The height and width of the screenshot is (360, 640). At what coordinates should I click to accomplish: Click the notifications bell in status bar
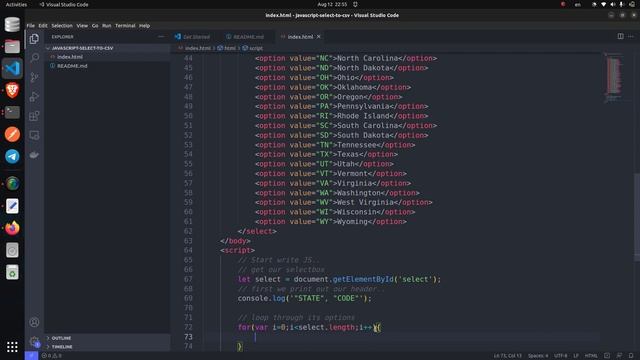(631, 356)
